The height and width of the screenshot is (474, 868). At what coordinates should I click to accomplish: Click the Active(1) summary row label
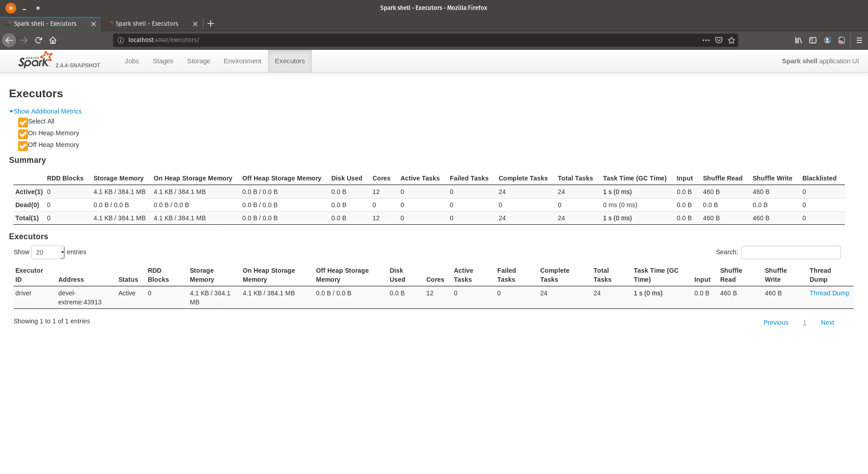pyautogui.click(x=29, y=192)
